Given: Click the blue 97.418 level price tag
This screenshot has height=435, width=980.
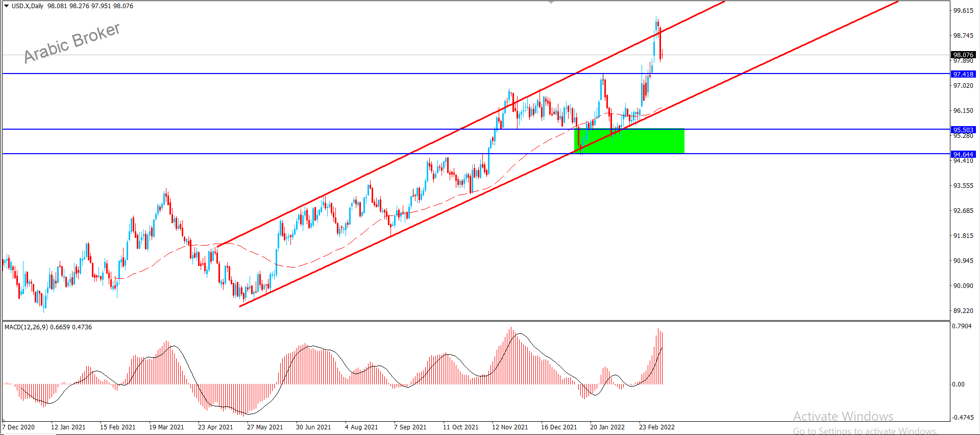Looking at the screenshot, I should 963,74.
